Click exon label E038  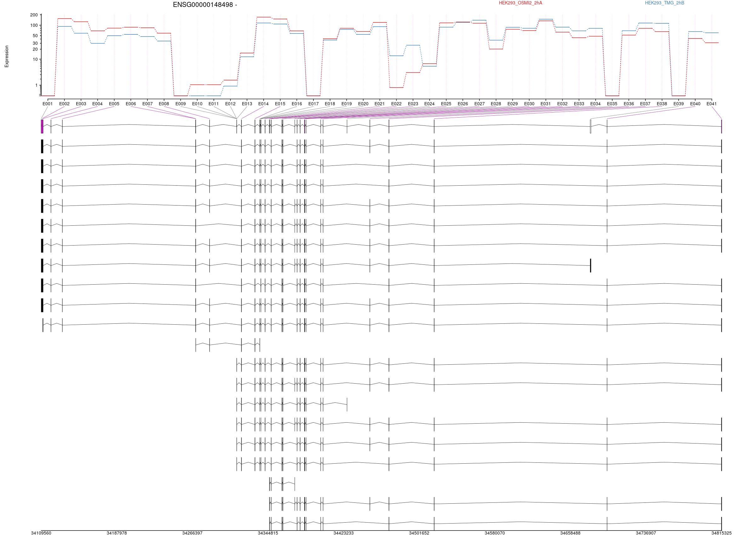662,104
